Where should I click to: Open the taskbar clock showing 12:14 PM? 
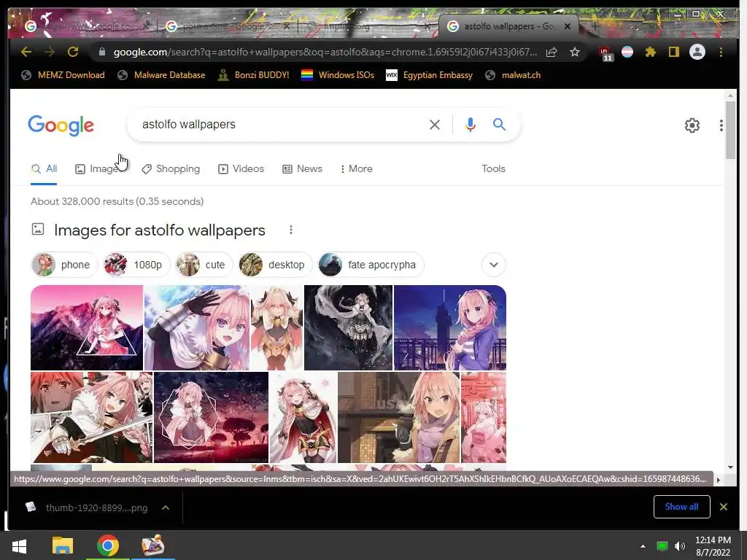(x=713, y=546)
